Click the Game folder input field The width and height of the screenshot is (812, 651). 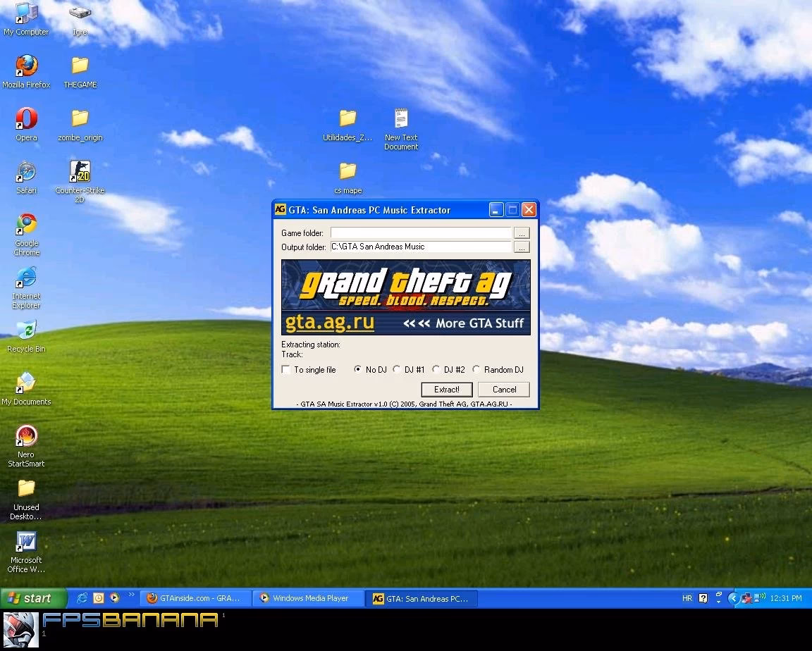pos(421,233)
